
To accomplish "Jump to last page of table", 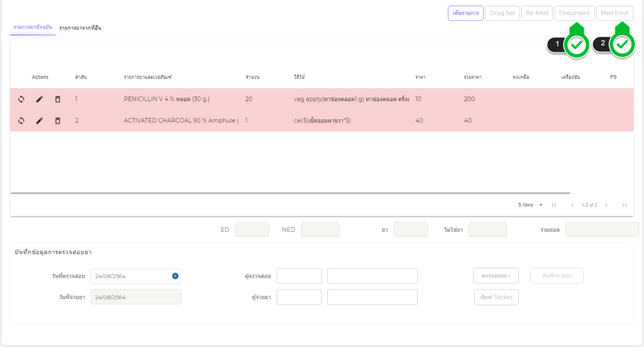I will coord(624,205).
